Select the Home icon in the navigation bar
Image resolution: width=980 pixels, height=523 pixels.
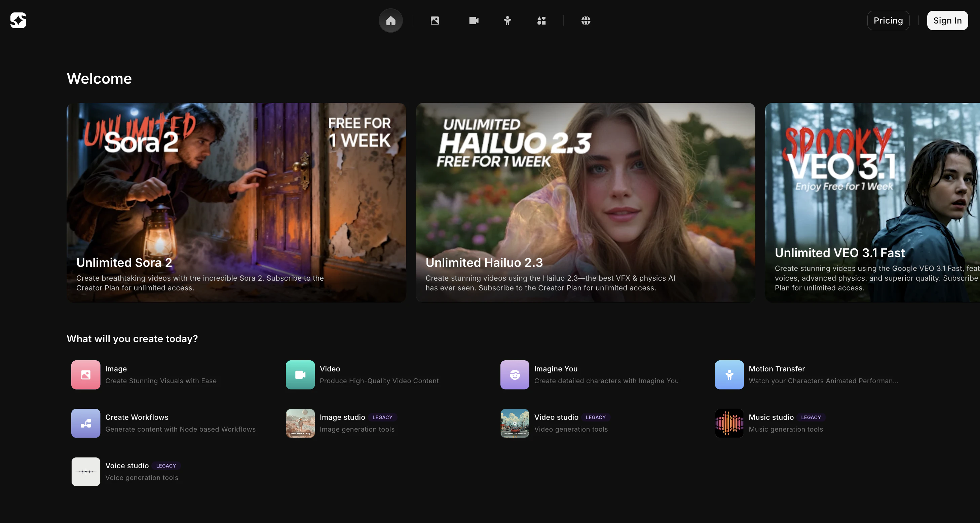[x=391, y=21]
